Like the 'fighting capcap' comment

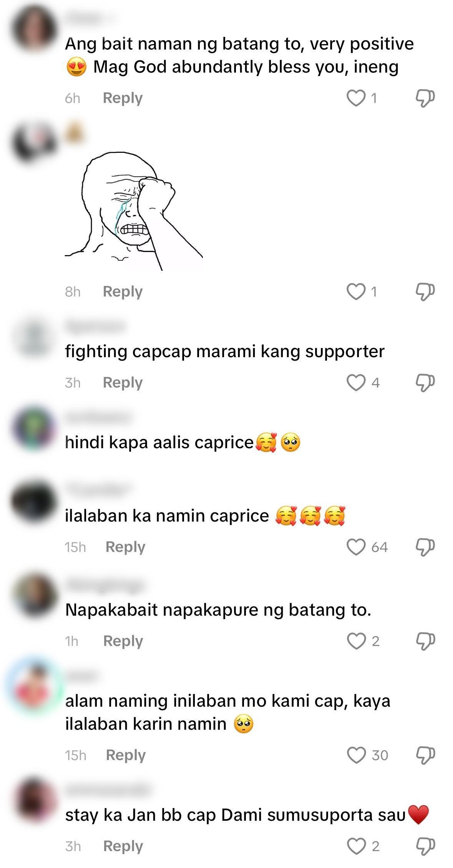tap(356, 383)
